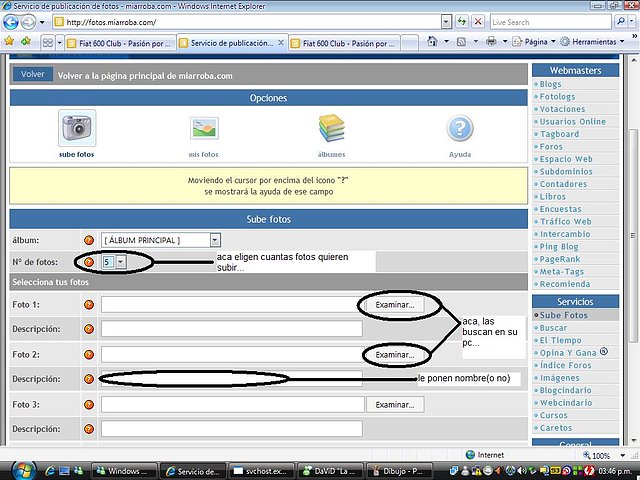Open the álbum ÁLBUM PRINCIPAL dropdown
Image resolution: width=640 pixels, height=480 pixels.
(x=215, y=240)
